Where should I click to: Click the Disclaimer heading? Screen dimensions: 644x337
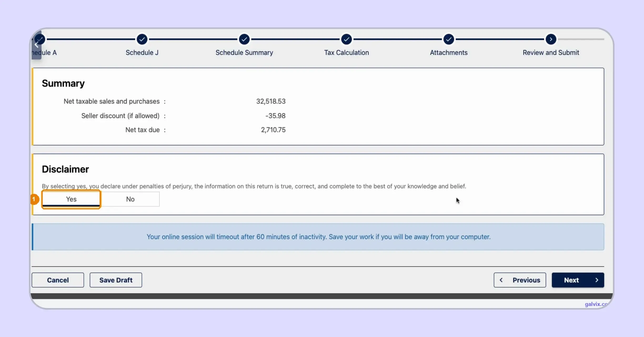(65, 169)
